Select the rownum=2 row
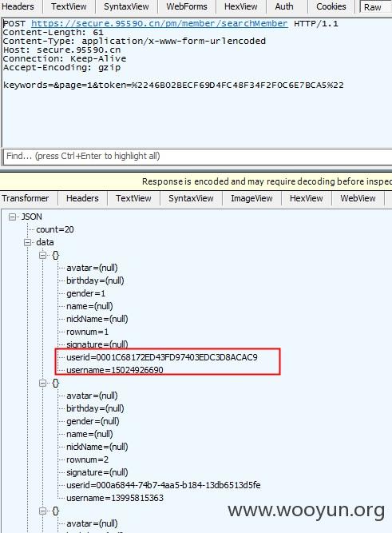 pos(87,459)
